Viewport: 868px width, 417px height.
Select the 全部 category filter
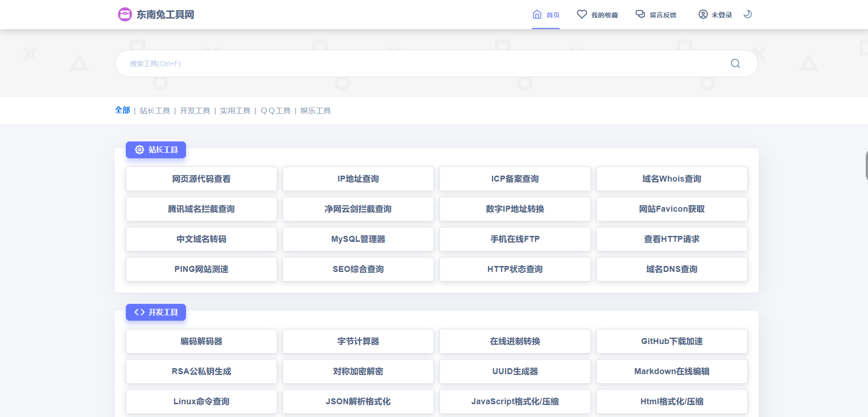[123, 110]
